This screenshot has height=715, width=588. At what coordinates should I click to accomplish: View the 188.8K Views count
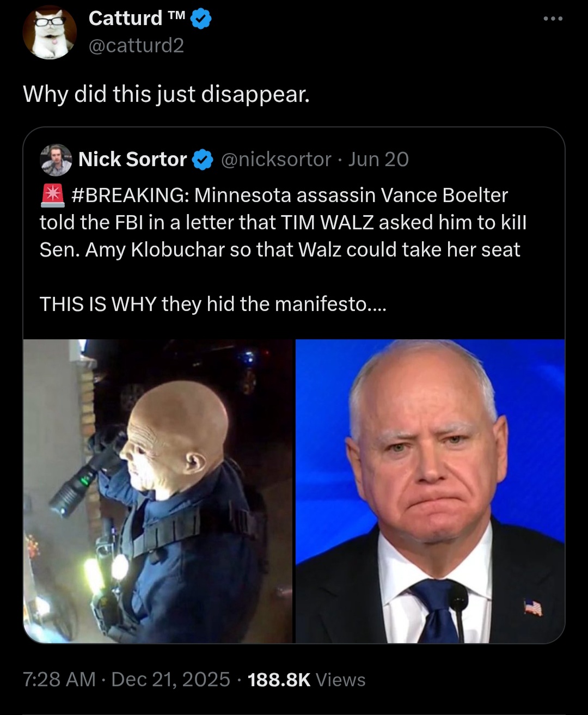pos(307,680)
